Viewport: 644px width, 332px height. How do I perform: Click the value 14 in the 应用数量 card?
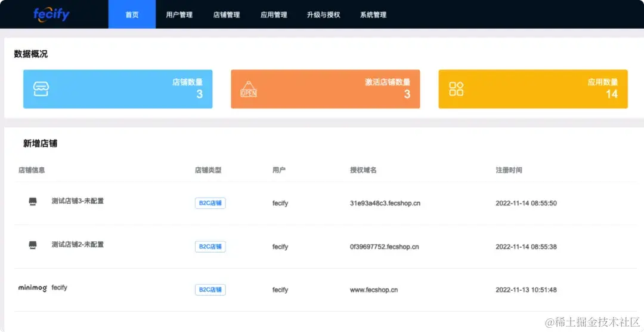pyautogui.click(x=612, y=94)
